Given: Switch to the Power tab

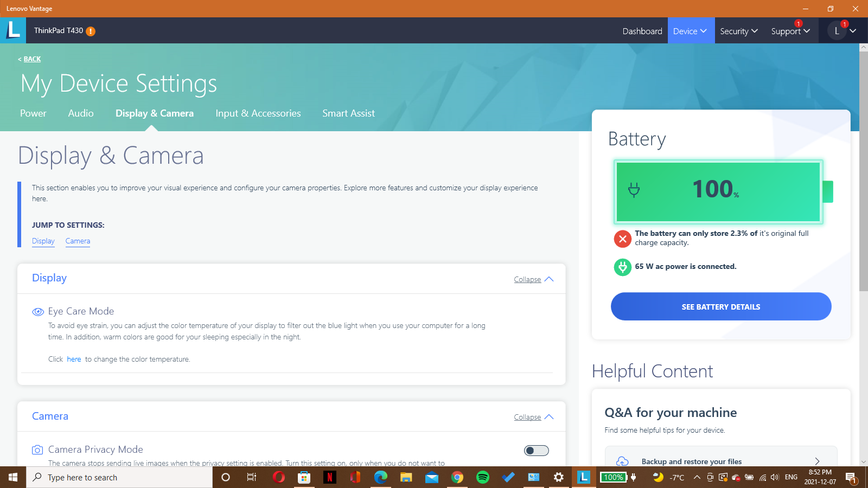Looking at the screenshot, I should pos(33,113).
